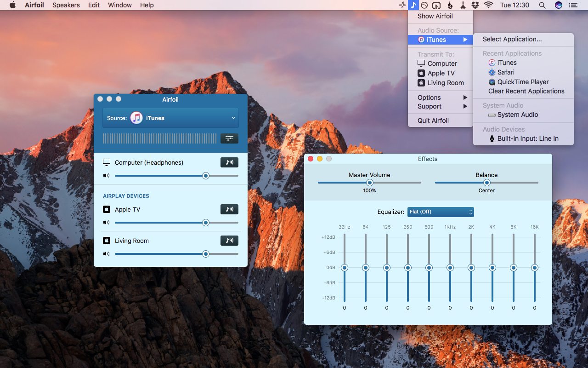
Task: Click the flame icon in the menu bar
Action: coord(450,5)
